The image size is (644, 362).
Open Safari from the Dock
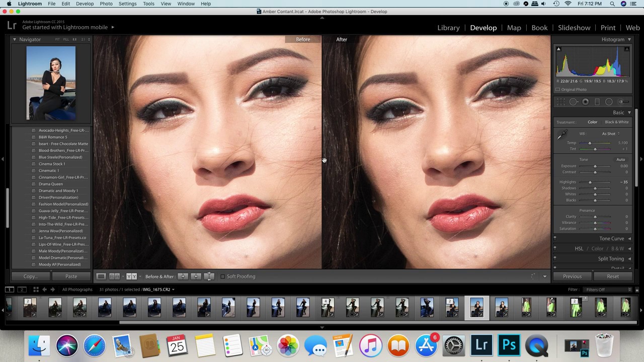95,346
